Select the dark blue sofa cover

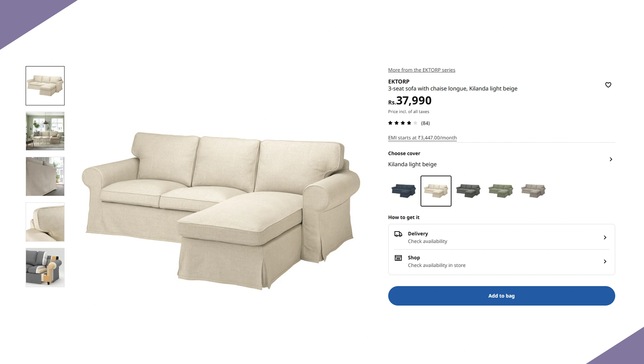[404, 191]
